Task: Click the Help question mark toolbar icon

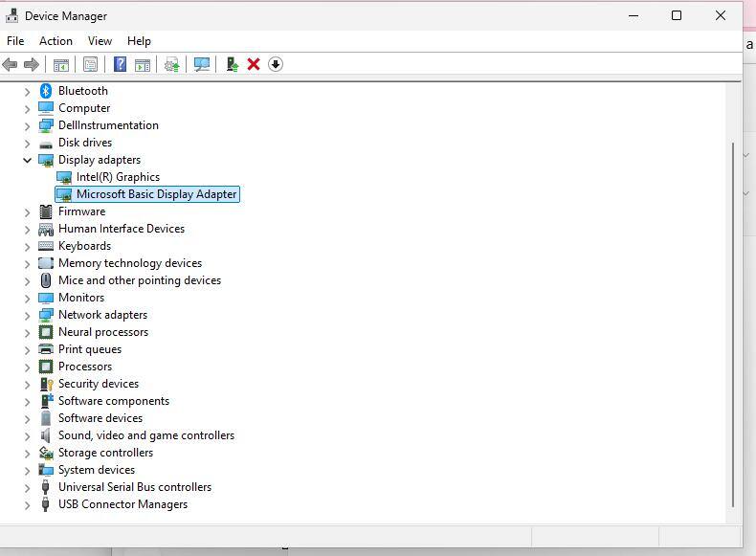Action: 120,64
